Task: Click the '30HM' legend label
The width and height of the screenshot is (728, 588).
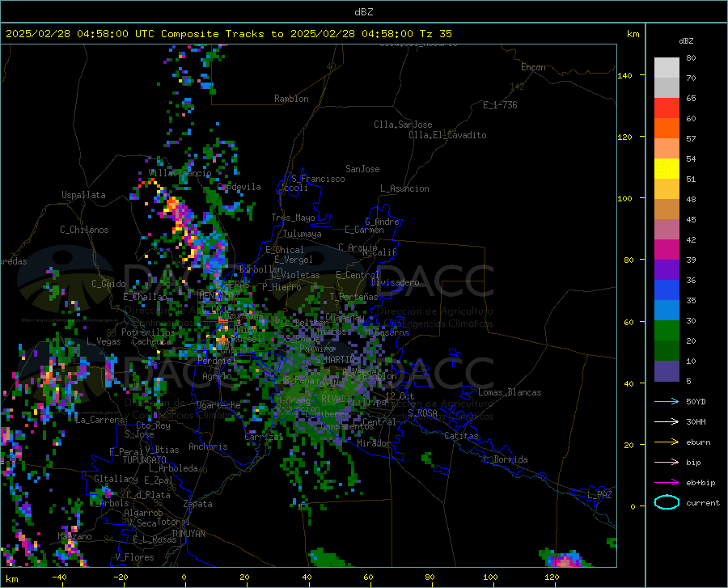Action: pyautogui.click(x=696, y=422)
